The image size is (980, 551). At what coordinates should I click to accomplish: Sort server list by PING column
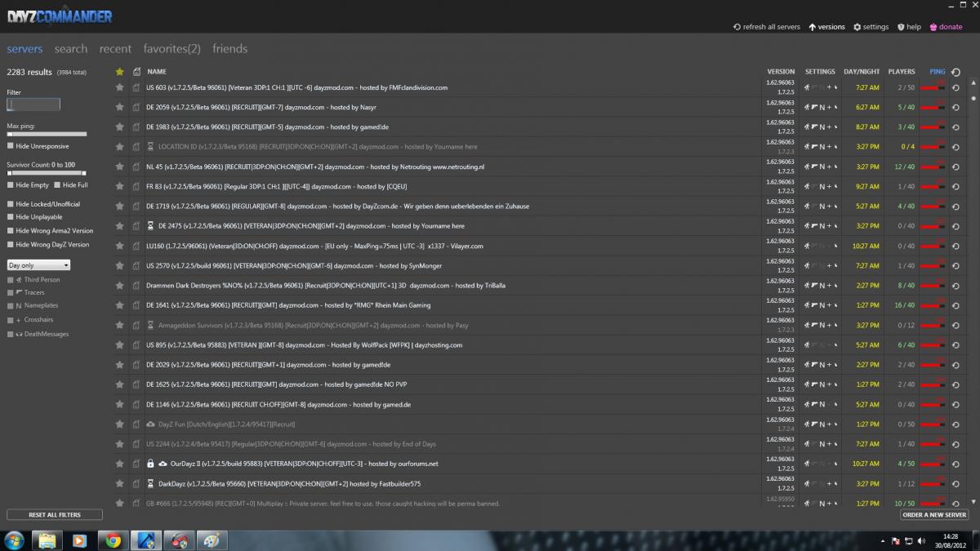[x=937, y=72]
